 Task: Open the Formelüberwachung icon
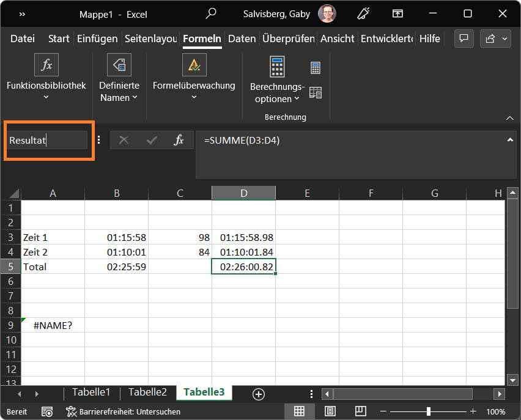(x=194, y=65)
